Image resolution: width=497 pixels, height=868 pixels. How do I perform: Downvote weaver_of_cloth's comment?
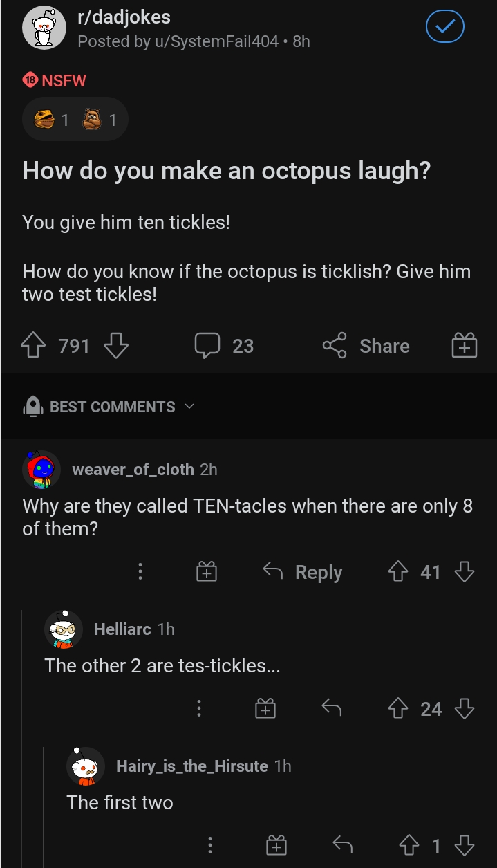pyautogui.click(x=465, y=571)
